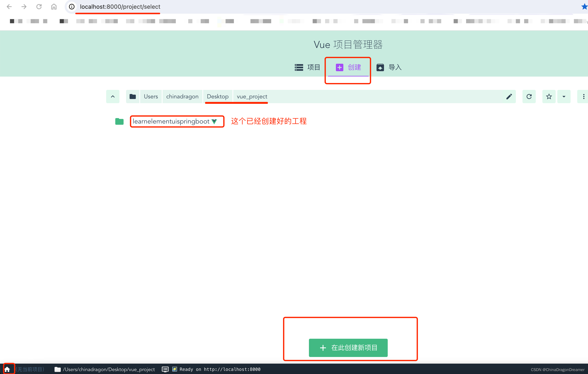This screenshot has height=374, width=588.
Task: Select the vue_project path segment
Action: tap(252, 97)
